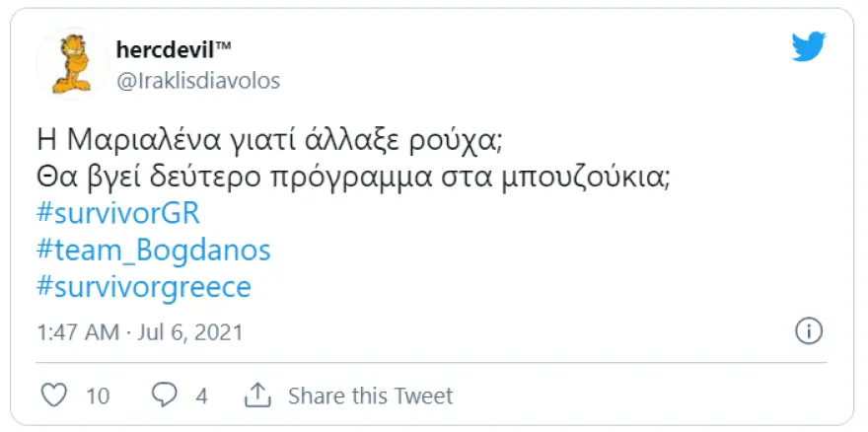Open the hercdevil™ profile name
Viewport: 868px width, 432px height.
(174, 50)
